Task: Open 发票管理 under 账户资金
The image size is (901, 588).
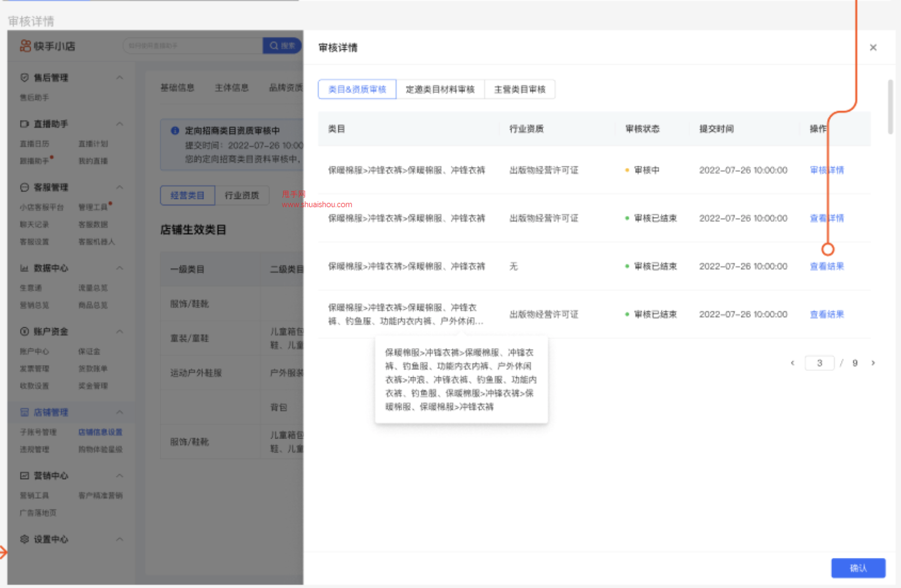Action: click(34, 369)
